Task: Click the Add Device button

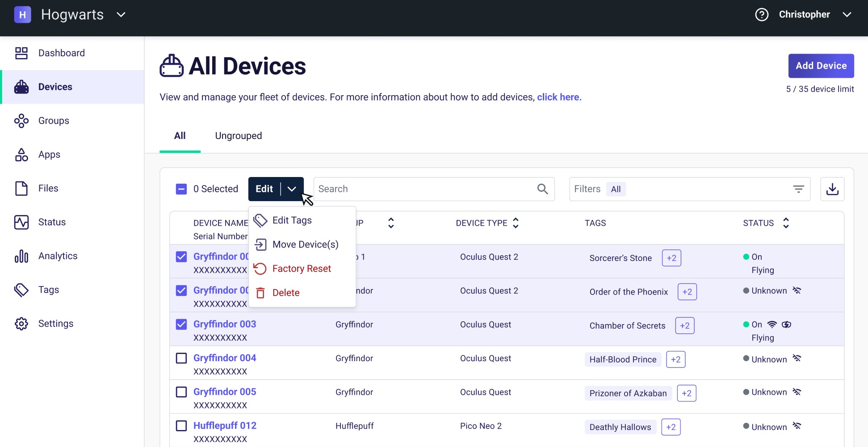Action: [x=821, y=66]
